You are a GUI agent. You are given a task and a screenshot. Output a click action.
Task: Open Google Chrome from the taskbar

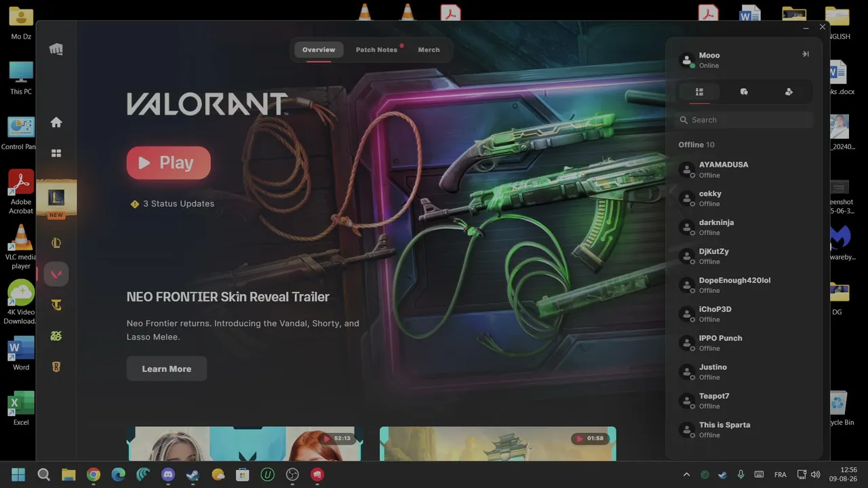pyautogui.click(x=94, y=474)
